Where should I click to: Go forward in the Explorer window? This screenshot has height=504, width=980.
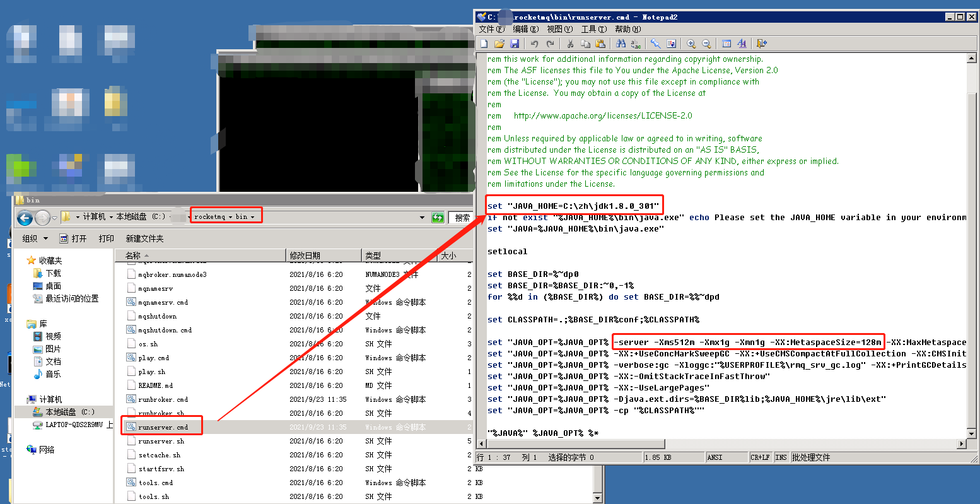pyautogui.click(x=42, y=218)
